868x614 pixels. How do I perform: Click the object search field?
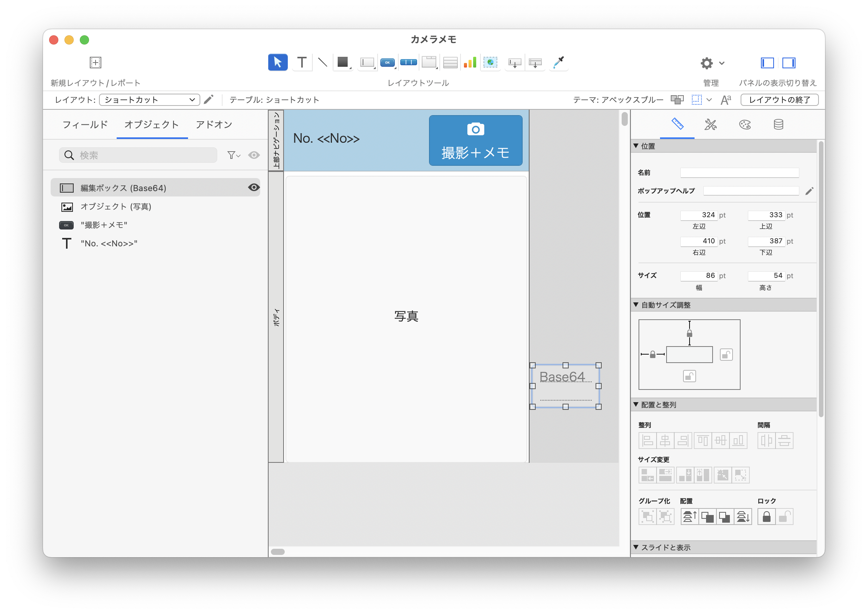(138, 155)
